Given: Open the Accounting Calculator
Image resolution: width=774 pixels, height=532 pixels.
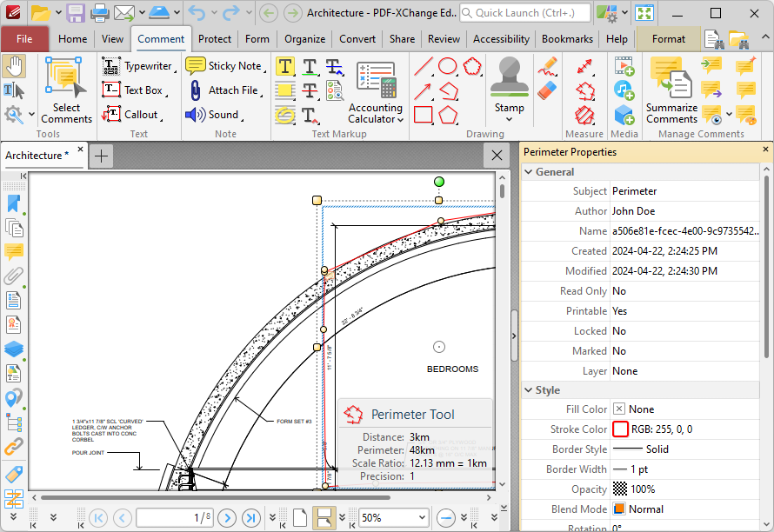Looking at the screenshot, I should pos(376,93).
